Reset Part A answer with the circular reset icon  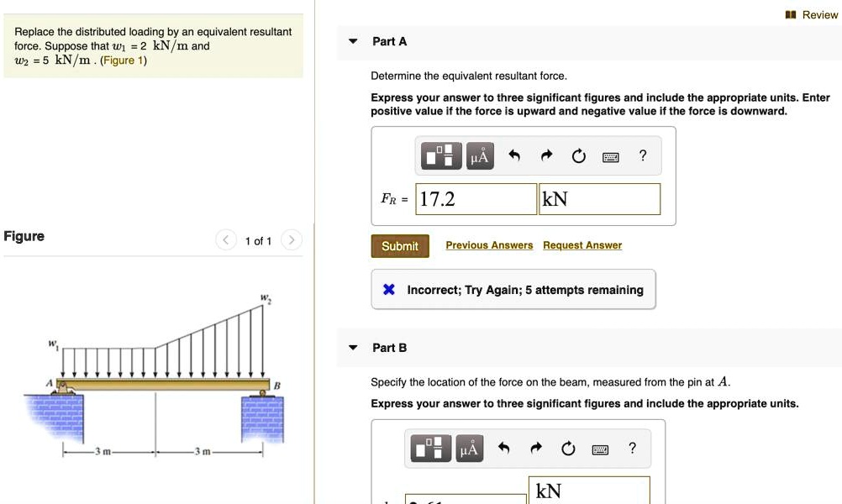point(578,155)
